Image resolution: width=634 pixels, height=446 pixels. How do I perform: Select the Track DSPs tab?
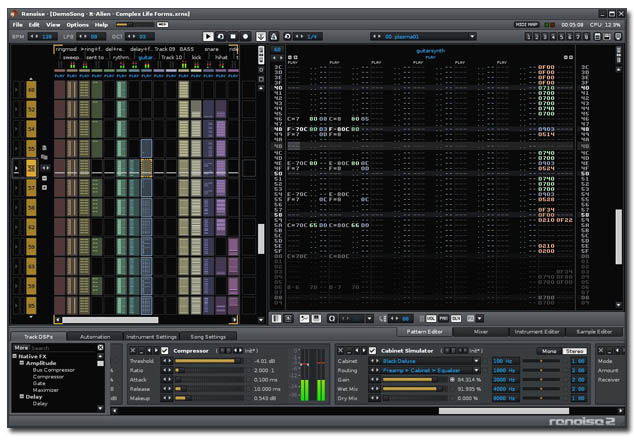click(38, 336)
